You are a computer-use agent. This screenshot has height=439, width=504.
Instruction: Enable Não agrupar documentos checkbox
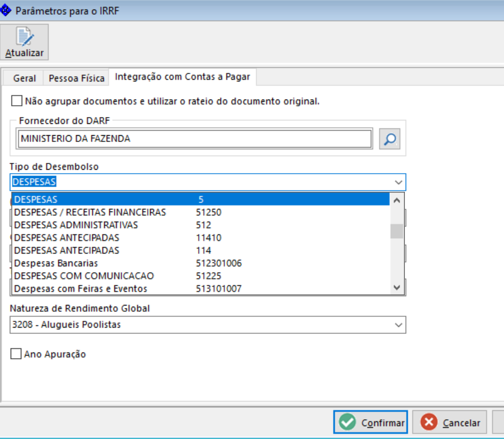[x=17, y=101]
